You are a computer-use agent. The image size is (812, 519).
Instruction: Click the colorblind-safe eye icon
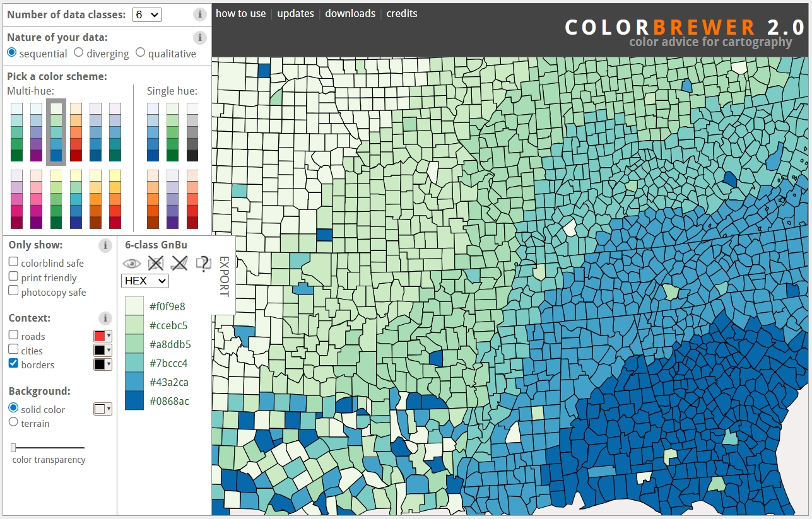[x=131, y=263]
